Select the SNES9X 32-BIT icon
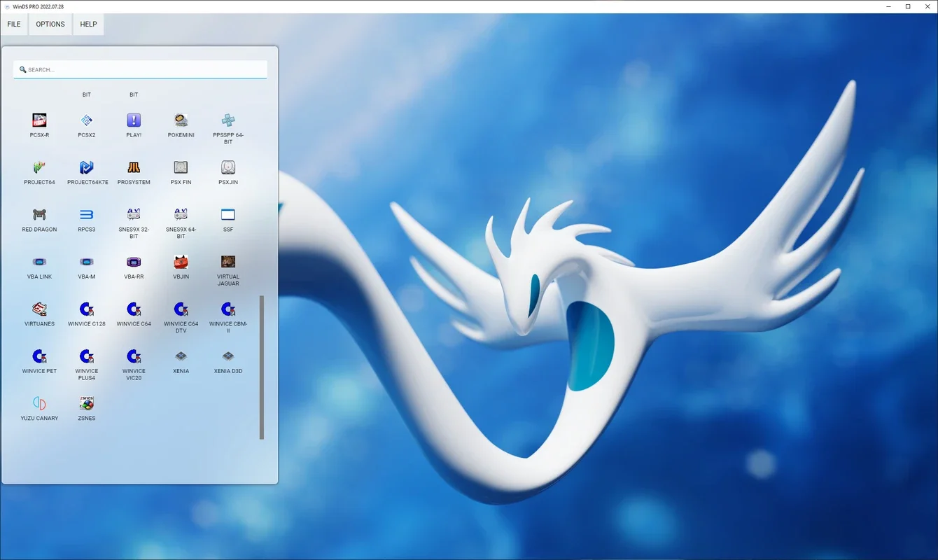938x560 pixels. coord(134,214)
